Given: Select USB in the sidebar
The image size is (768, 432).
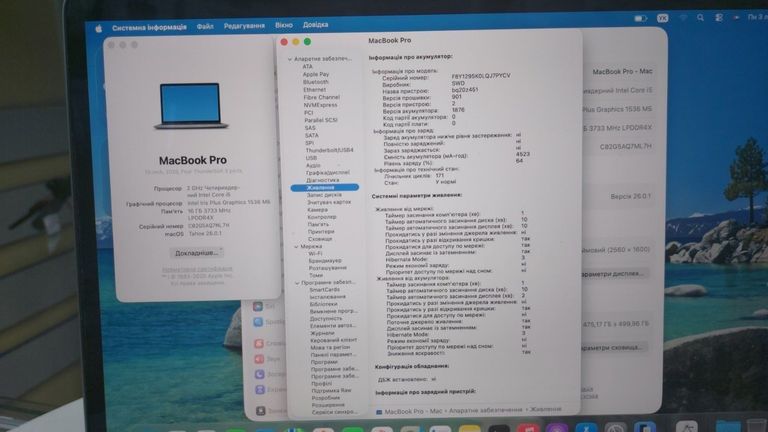Looking at the screenshot, I should [x=311, y=158].
